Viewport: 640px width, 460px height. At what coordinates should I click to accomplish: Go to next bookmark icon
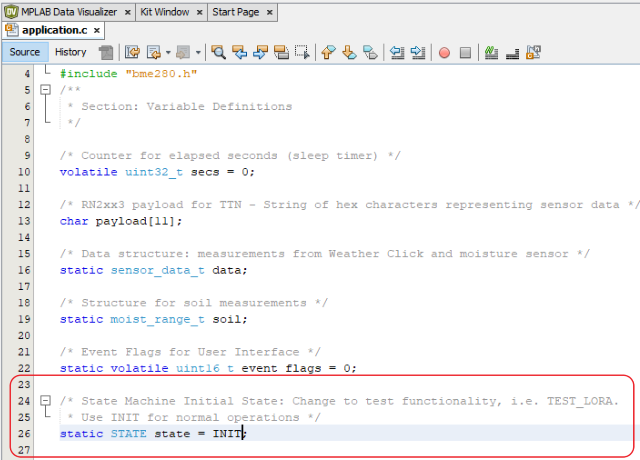click(x=349, y=52)
